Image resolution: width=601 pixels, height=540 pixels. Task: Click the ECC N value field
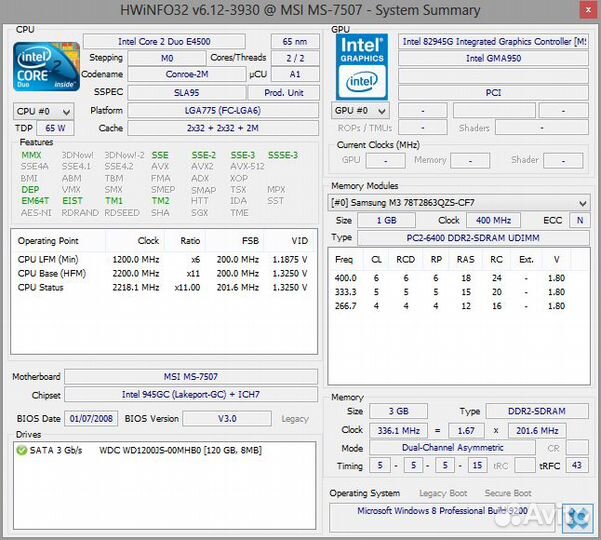[580, 220]
